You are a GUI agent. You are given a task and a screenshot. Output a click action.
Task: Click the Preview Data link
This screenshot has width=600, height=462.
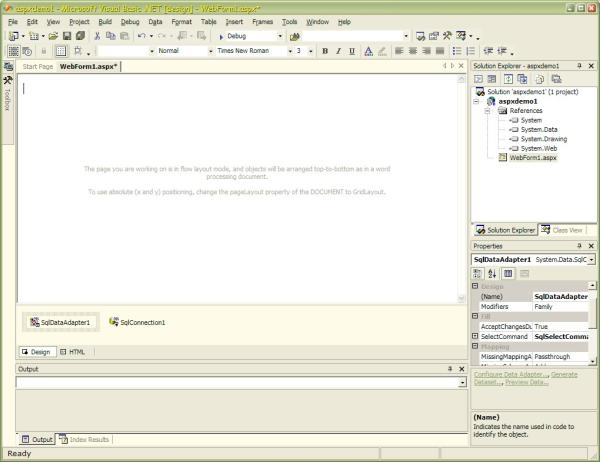pyautogui.click(x=527, y=382)
